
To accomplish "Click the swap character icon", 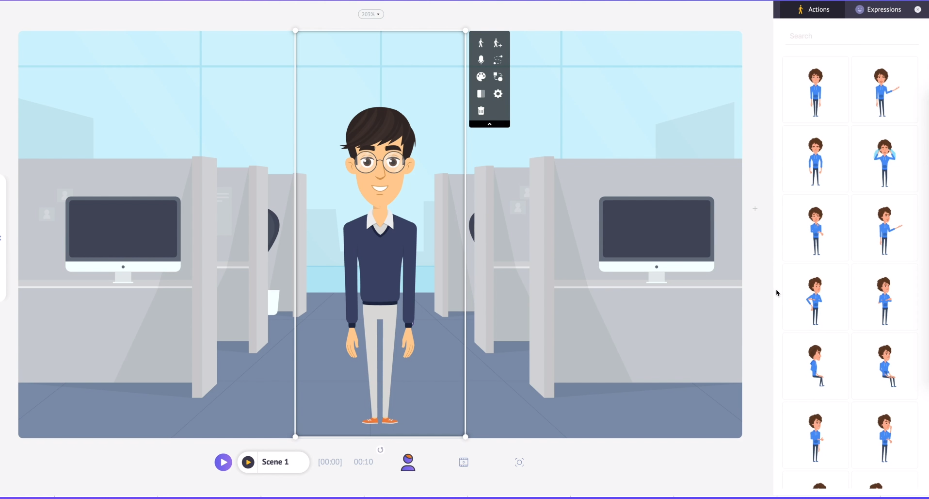I will coord(498,76).
